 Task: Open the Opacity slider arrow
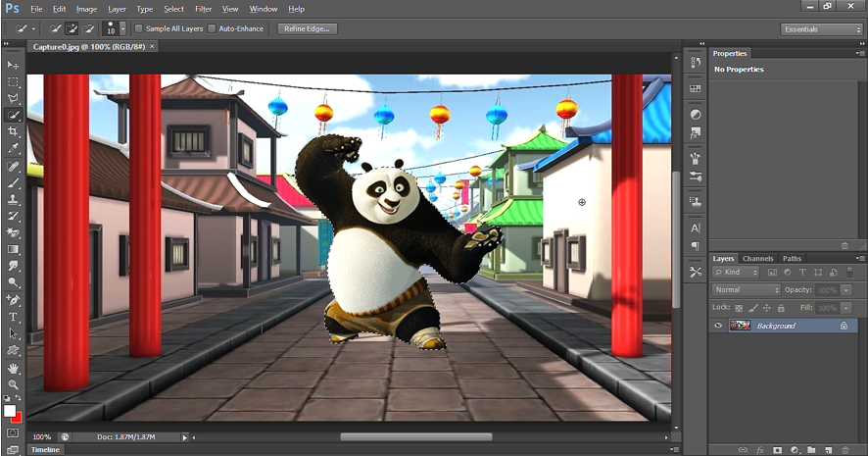point(845,289)
